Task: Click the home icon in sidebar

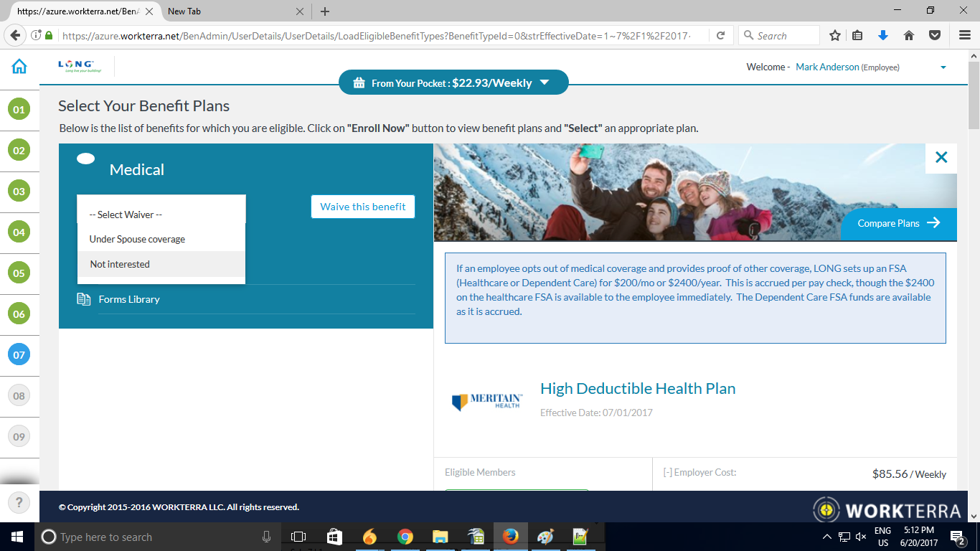Action: [19, 67]
